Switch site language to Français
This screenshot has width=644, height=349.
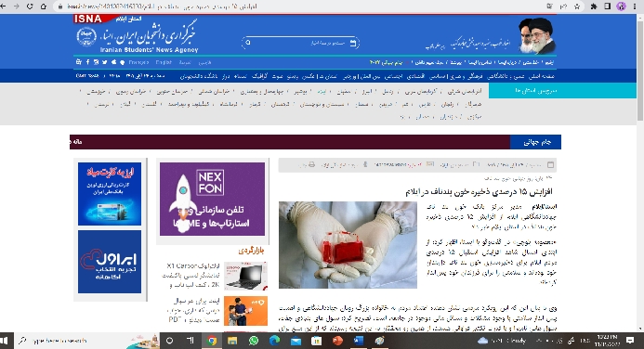pos(138,62)
